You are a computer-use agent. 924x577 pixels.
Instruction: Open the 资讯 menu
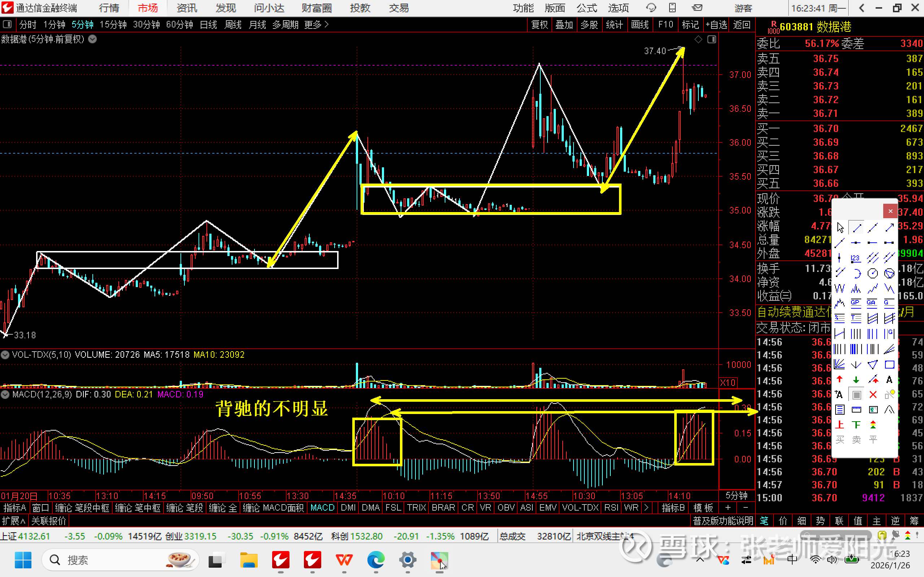(187, 8)
